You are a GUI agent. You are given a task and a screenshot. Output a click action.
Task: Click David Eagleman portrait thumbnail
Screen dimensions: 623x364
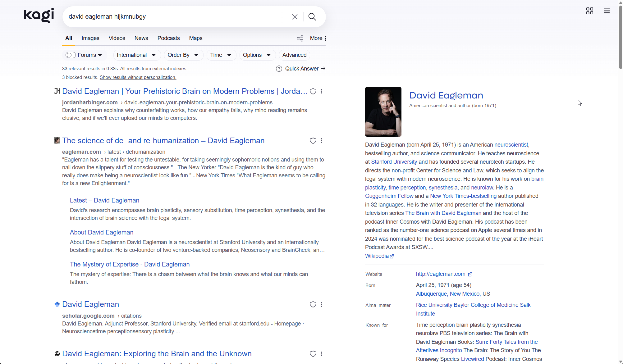pos(383,112)
